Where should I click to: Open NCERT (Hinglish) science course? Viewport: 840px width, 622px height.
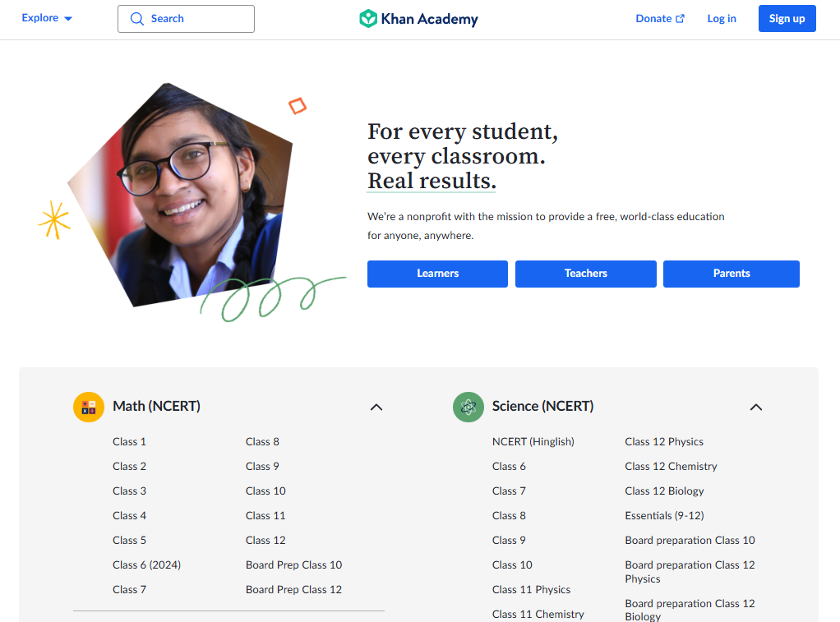pyautogui.click(x=533, y=441)
